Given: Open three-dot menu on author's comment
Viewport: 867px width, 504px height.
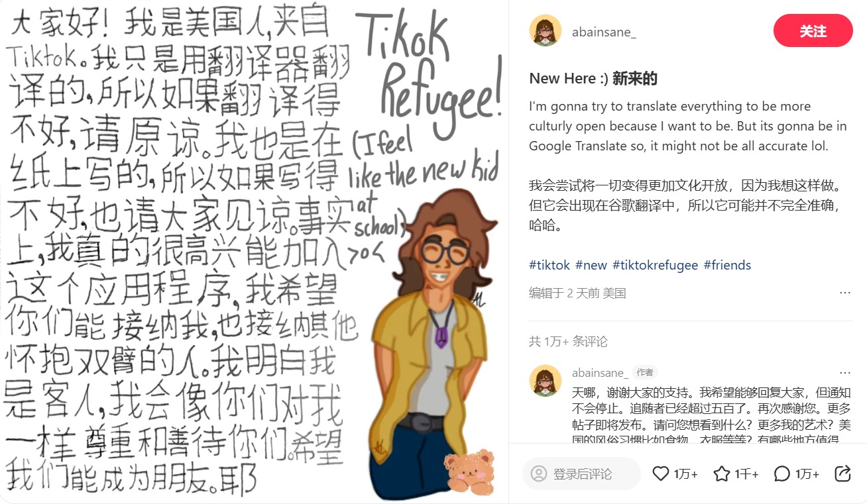Looking at the screenshot, I should (x=844, y=373).
